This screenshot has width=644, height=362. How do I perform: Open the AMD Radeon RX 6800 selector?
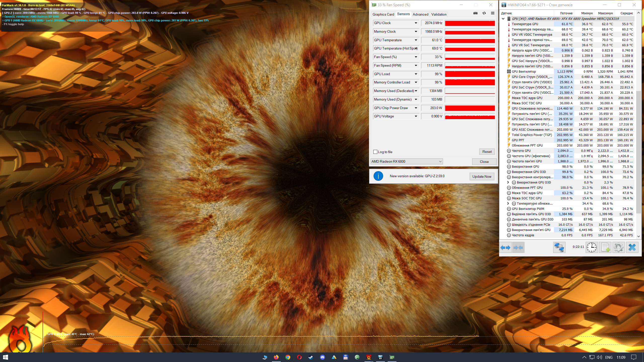click(407, 161)
